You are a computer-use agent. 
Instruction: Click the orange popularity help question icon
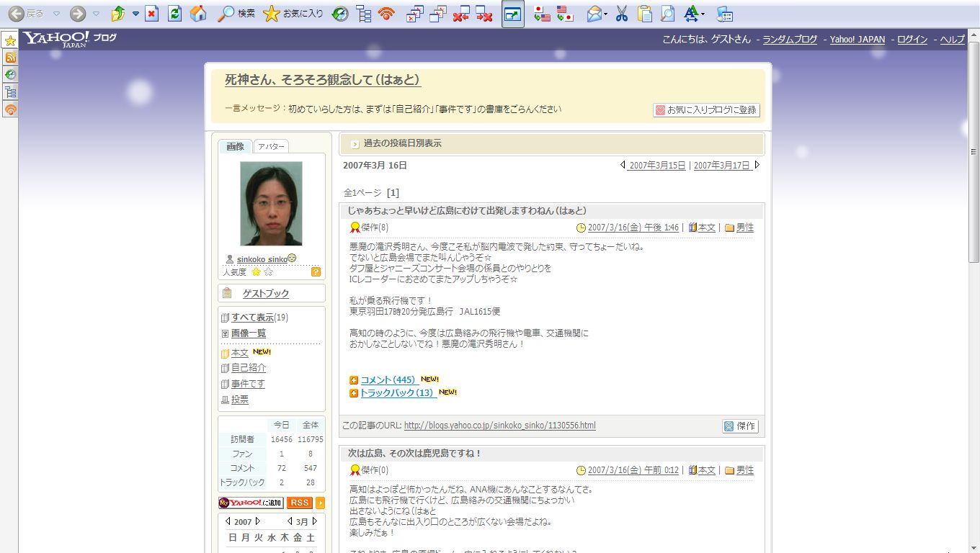[316, 272]
